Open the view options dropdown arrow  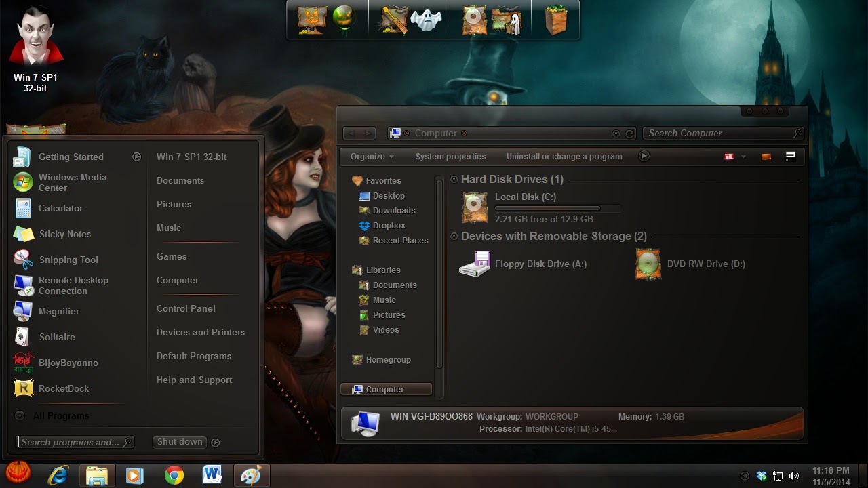(x=743, y=157)
